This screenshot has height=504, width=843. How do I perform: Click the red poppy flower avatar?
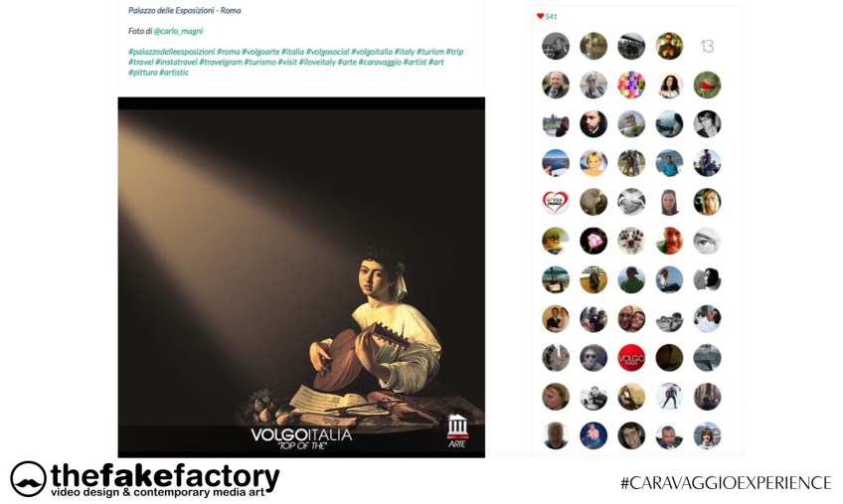pyautogui.click(x=707, y=84)
